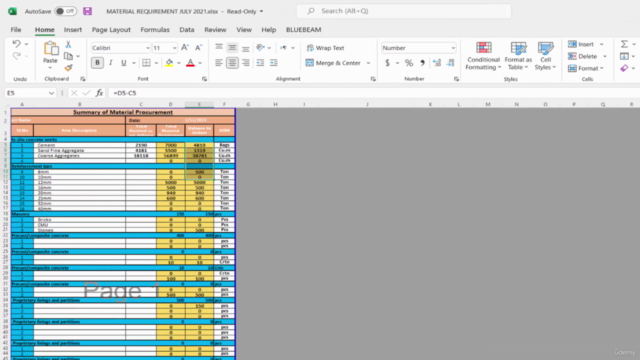The image size is (640, 360).
Task: Click the Name Box showing E5
Action: 30,93
